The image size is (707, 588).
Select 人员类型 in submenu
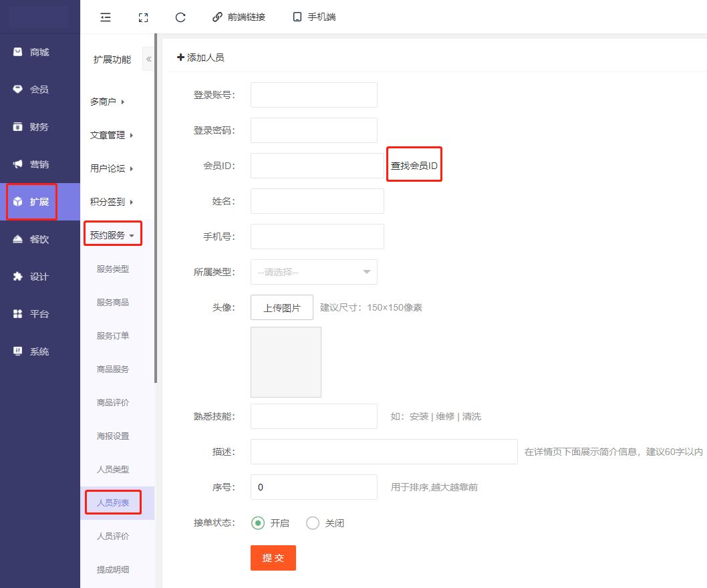tap(113, 469)
